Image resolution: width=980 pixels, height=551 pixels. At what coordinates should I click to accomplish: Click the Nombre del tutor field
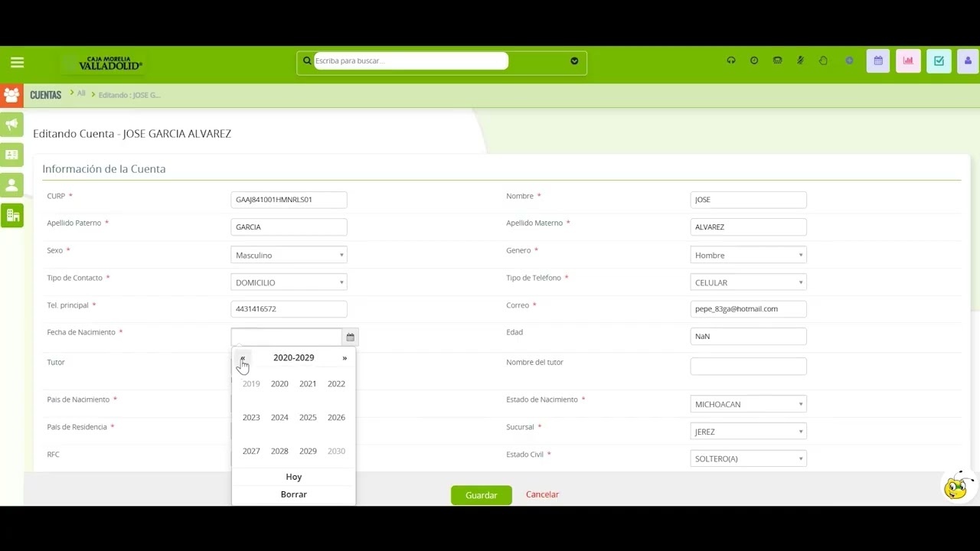point(748,366)
